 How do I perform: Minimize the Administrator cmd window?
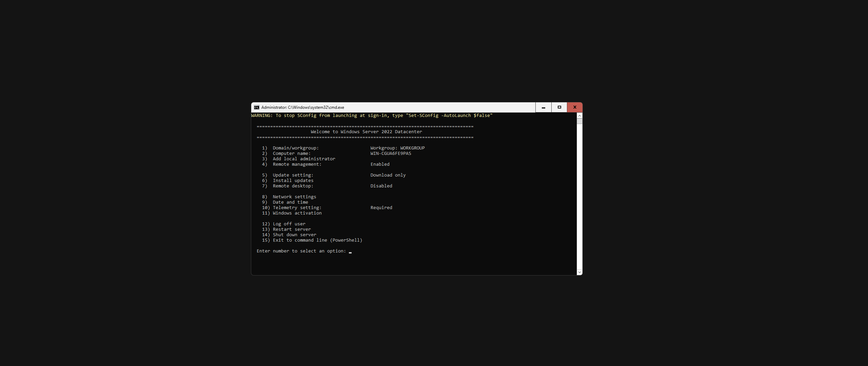[543, 107]
